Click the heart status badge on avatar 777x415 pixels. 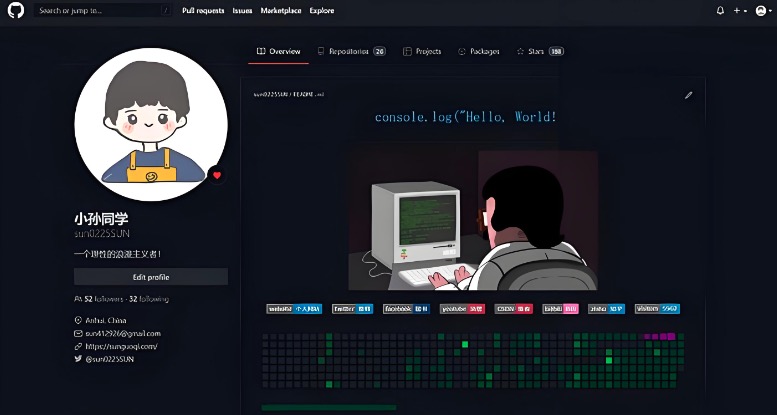click(x=217, y=175)
